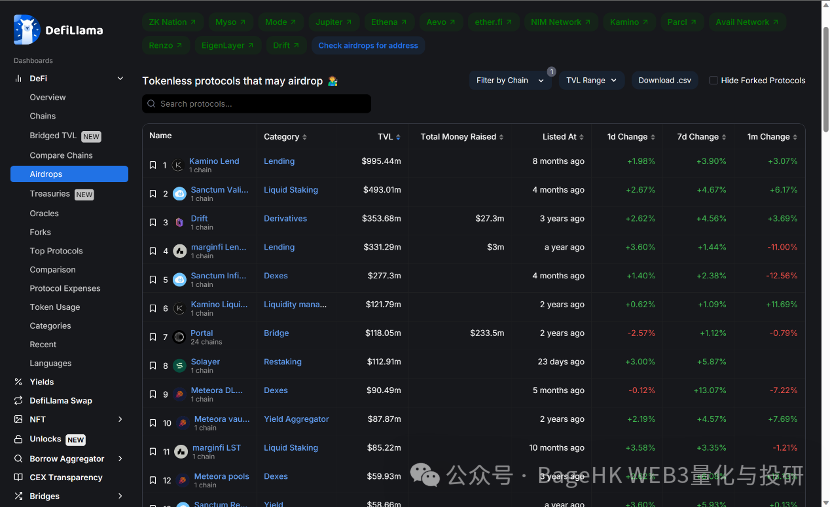Bookmark the Meteora DLMM row
Image resolution: width=830 pixels, height=508 pixels.
pyautogui.click(x=152, y=394)
